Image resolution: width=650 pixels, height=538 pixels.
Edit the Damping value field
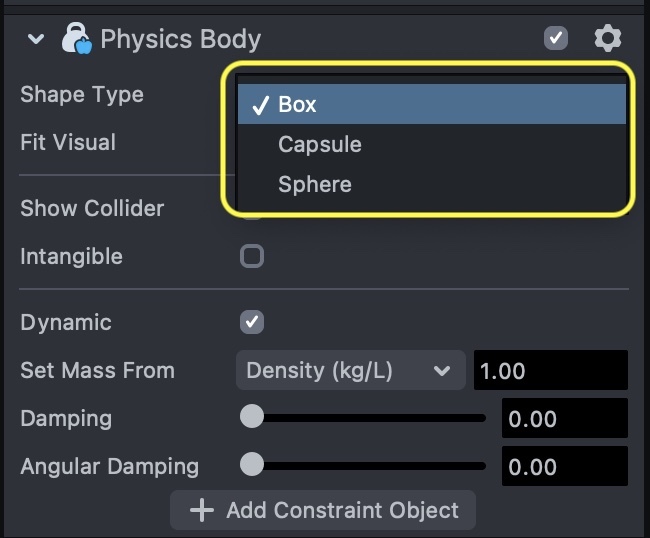[x=564, y=418]
